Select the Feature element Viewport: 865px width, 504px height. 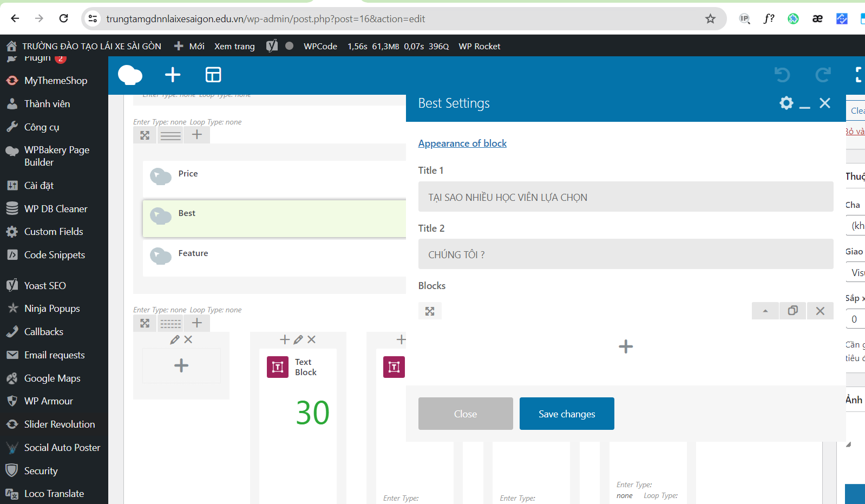coord(274,258)
